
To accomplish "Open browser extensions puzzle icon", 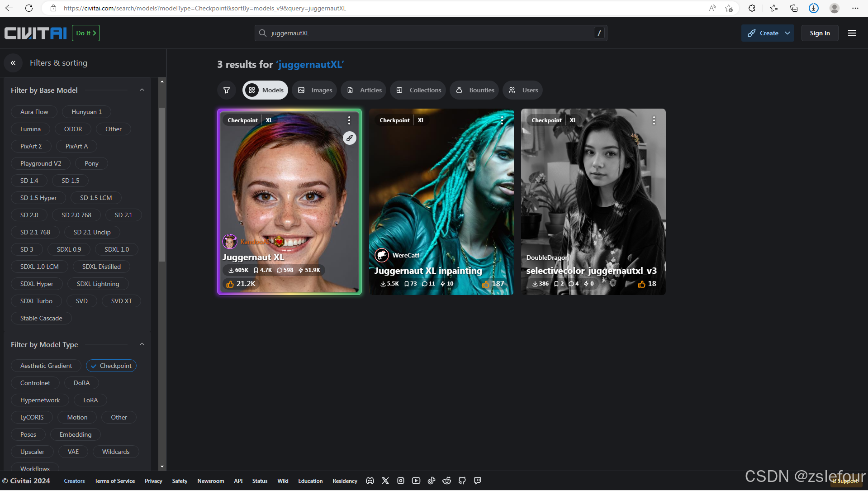I will coord(752,8).
